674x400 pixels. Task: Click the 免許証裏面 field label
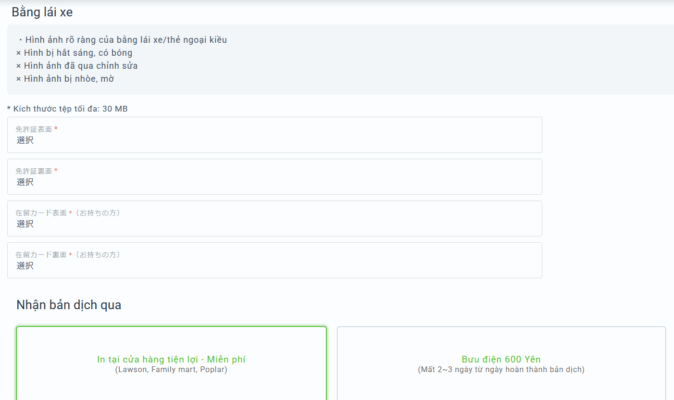(x=36, y=171)
